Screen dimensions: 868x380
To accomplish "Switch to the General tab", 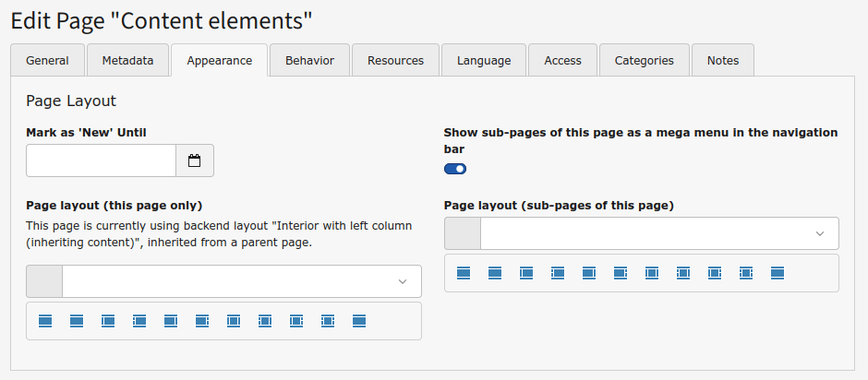I will 47,60.
